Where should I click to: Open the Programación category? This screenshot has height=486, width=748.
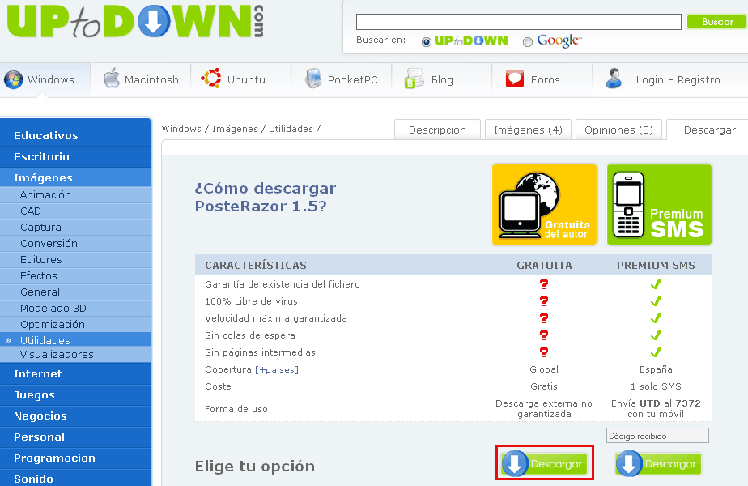tap(75, 458)
